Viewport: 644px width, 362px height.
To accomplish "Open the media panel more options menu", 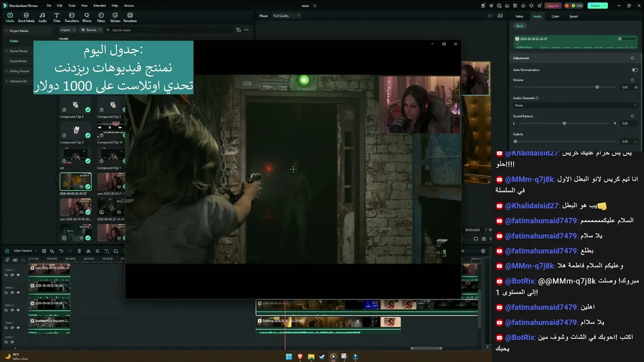I will coord(247,30).
